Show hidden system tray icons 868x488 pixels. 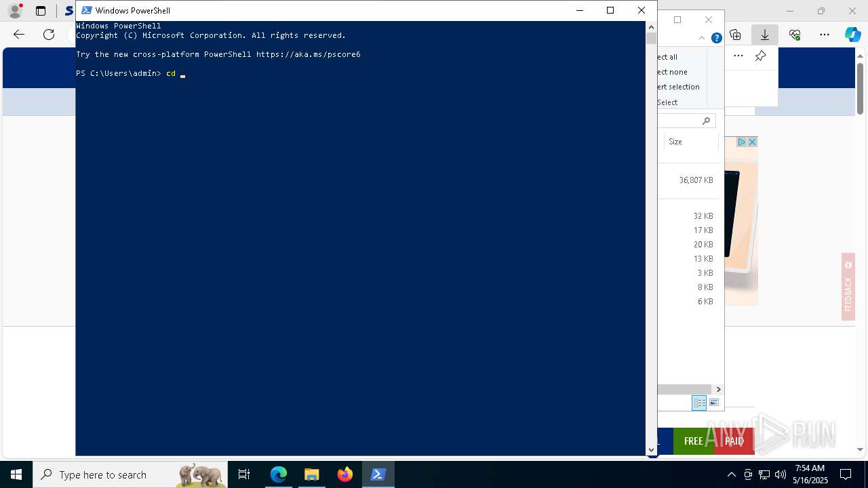[731, 474]
